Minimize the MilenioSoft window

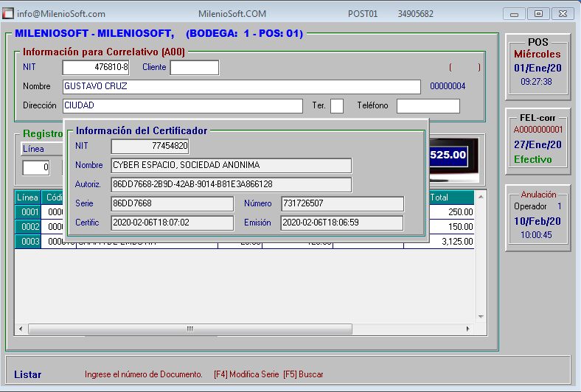[514, 14]
